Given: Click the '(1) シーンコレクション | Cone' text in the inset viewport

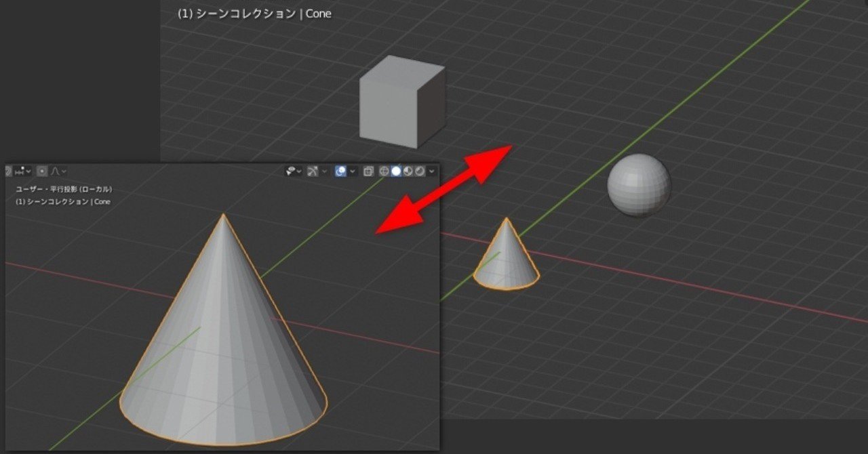Looking at the screenshot, I should tap(63, 202).
